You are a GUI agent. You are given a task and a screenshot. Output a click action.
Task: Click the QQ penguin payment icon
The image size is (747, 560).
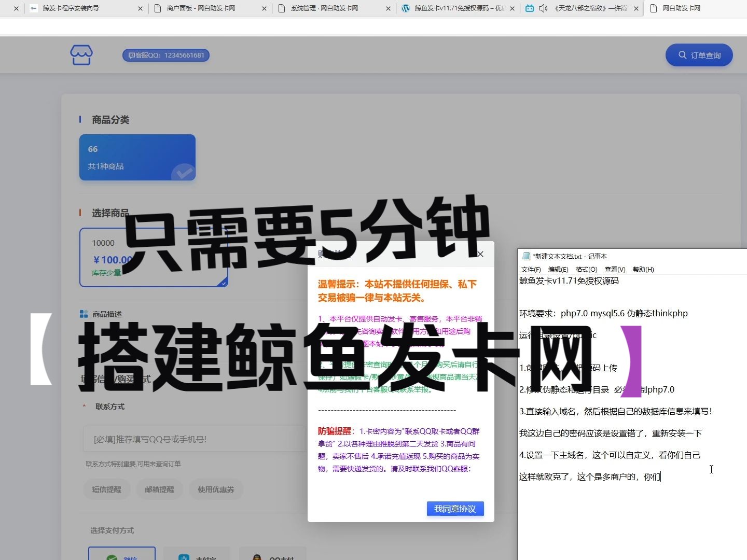pyautogui.click(x=257, y=557)
